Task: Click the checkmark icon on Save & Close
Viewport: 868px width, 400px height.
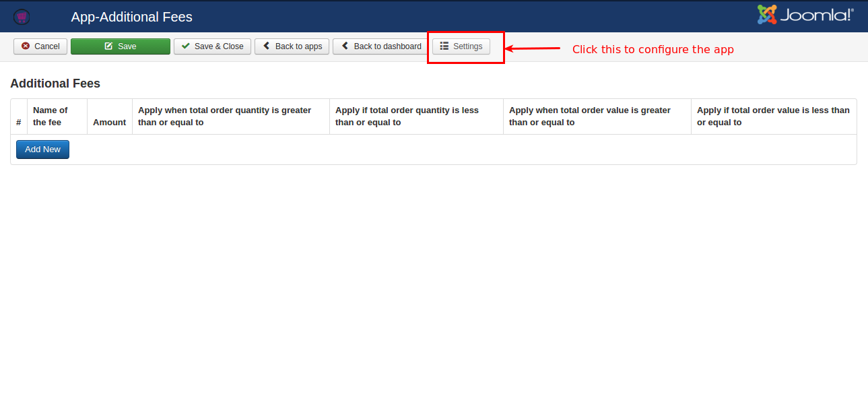Action: pos(186,46)
